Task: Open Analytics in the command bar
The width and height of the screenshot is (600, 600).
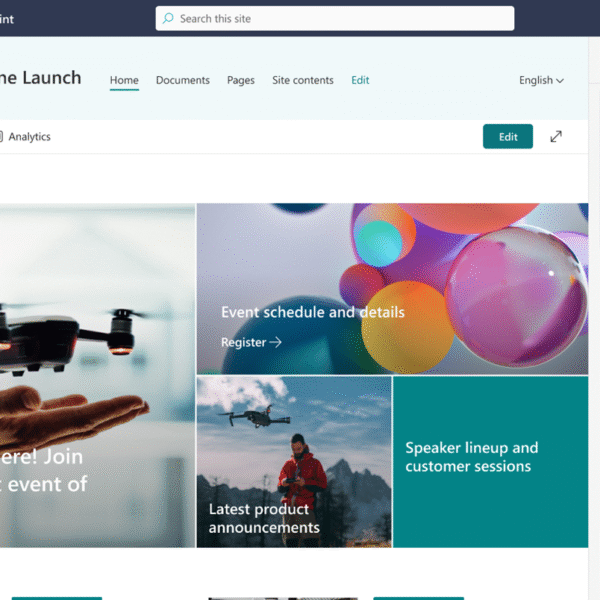Action: [x=25, y=137]
